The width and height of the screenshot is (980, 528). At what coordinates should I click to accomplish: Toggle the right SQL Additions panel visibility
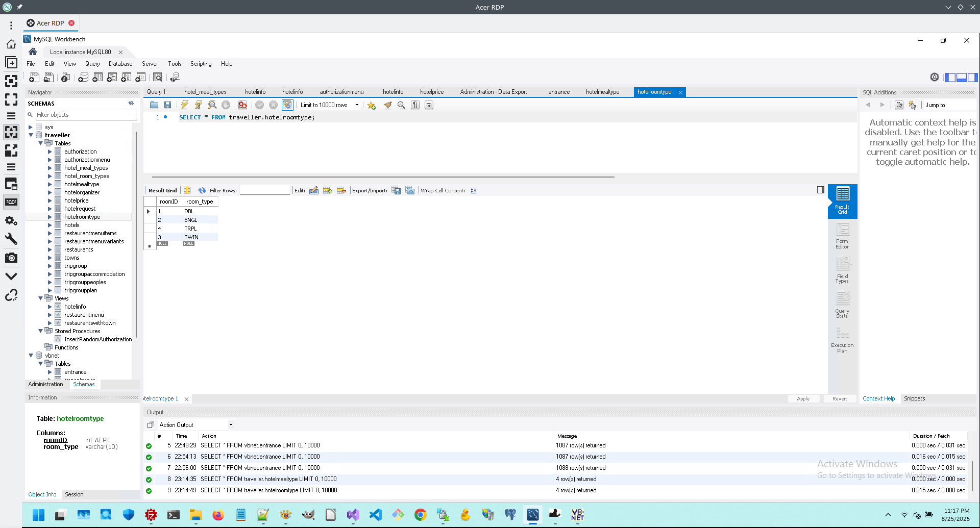pyautogui.click(x=972, y=78)
